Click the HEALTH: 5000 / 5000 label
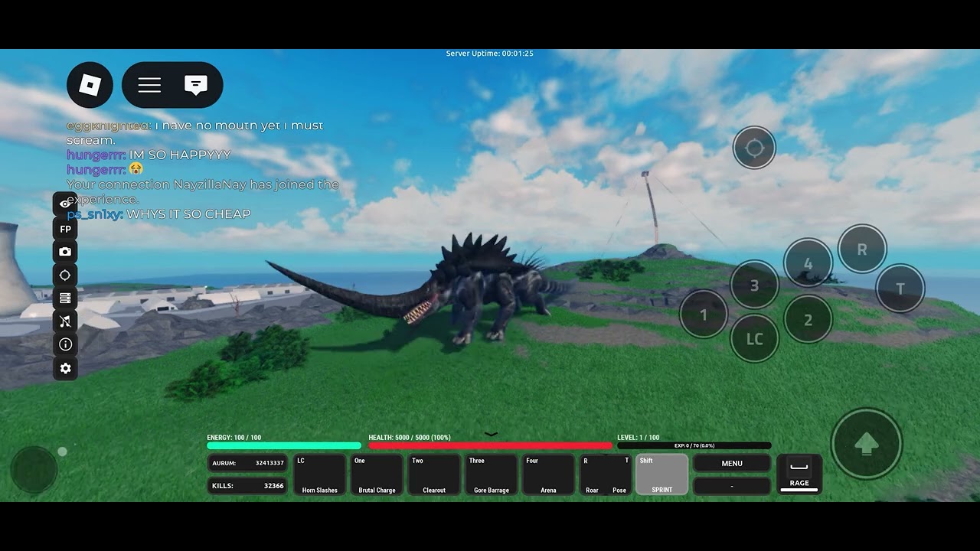Screen dimensions: 980x551 tap(410, 438)
